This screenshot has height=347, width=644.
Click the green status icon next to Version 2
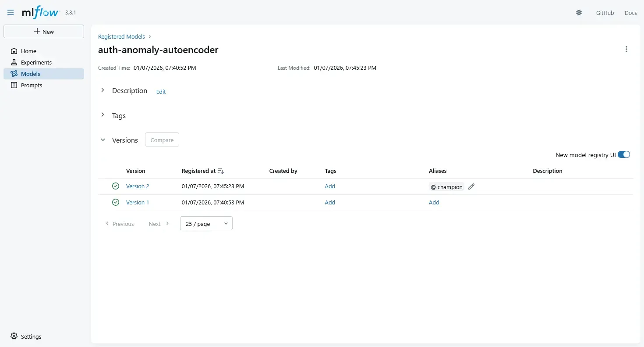[115, 186]
